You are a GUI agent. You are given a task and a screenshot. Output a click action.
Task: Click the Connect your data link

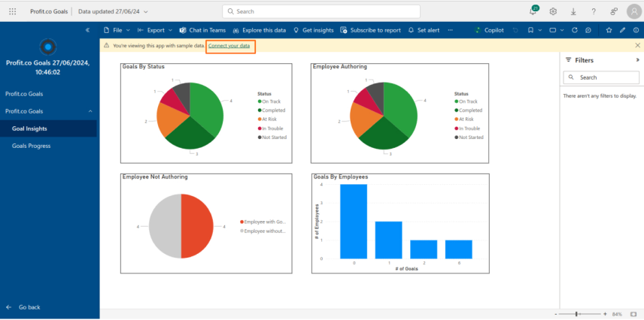coord(229,46)
